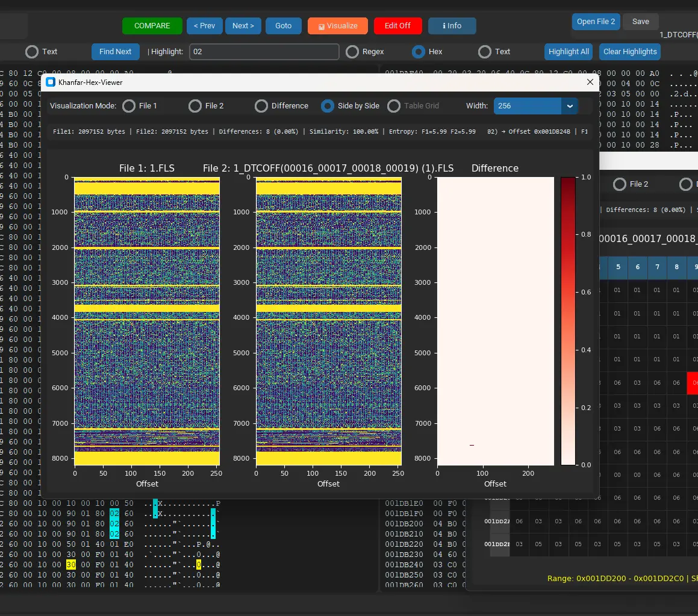Click inside the Highlight input field
Image resolution: width=698 pixels, height=616 pixels.
coord(264,52)
